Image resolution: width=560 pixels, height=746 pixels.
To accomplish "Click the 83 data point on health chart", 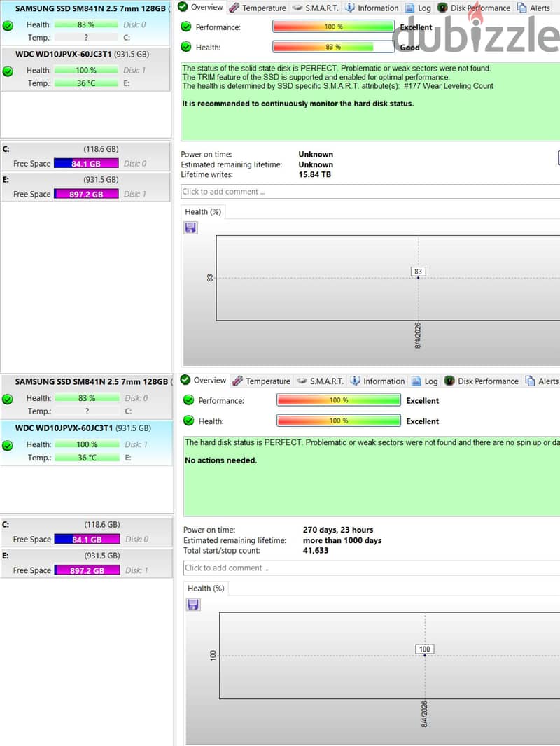I will [x=418, y=277].
